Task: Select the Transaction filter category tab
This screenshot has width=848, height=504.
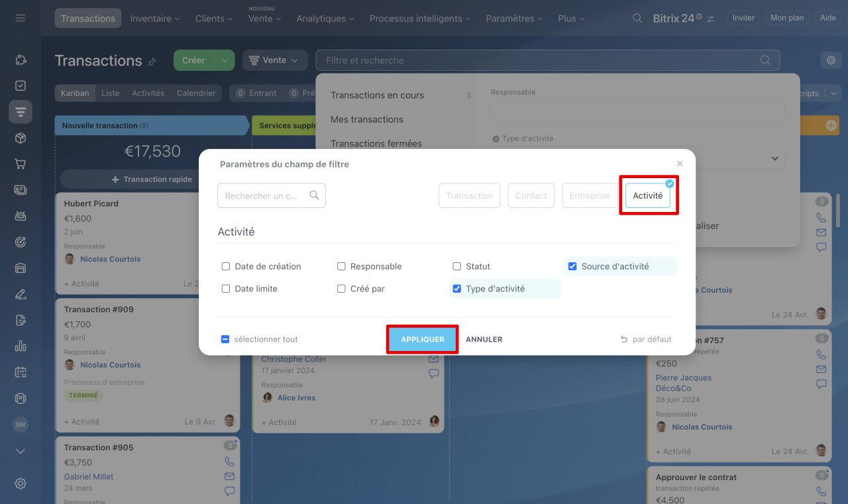Action: pos(470,195)
